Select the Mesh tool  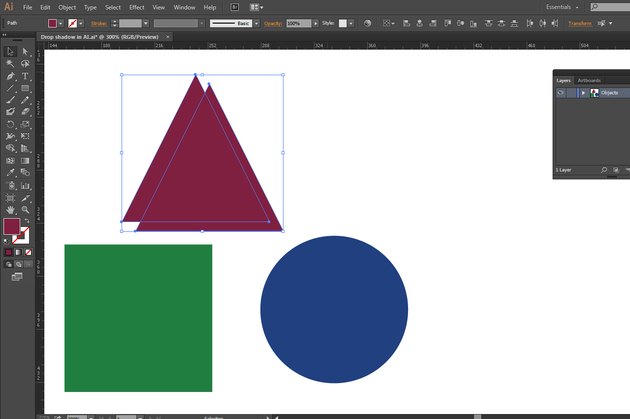(x=10, y=161)
